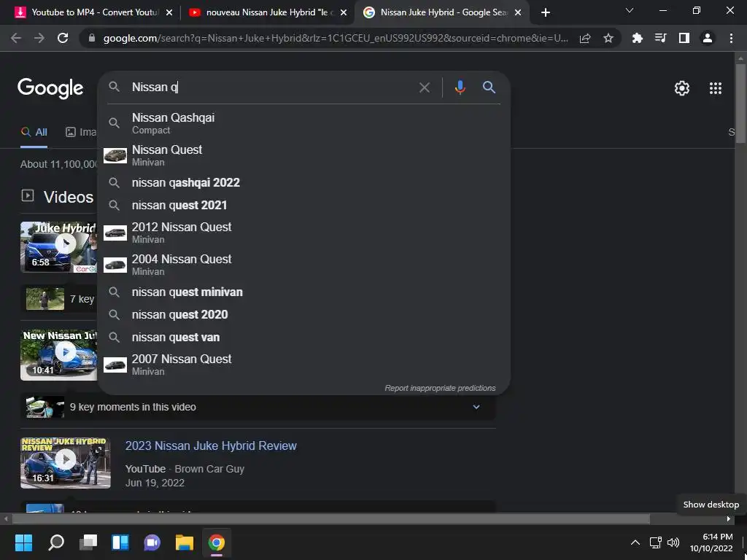Open the Chrome extensions puzzle icon
The image size is (747, 560).
coord(637,38)
